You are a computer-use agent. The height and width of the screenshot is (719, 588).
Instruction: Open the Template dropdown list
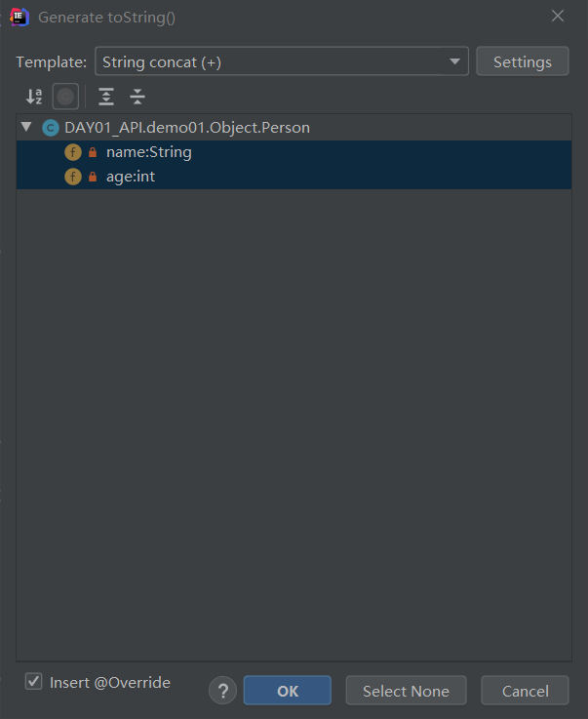454,62
